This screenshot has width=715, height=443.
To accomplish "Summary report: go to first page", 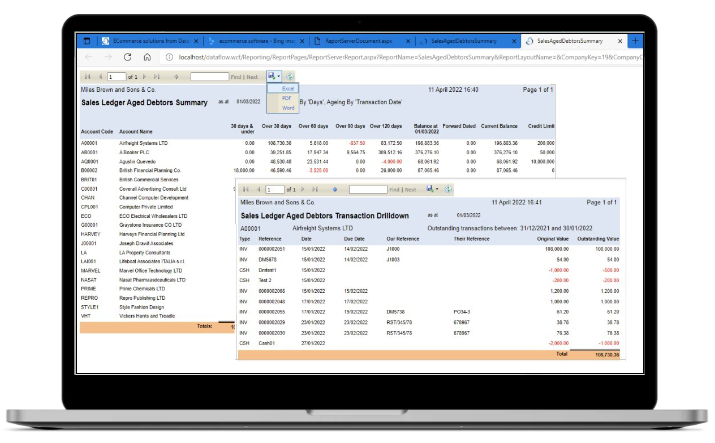I will click(88, 77).
